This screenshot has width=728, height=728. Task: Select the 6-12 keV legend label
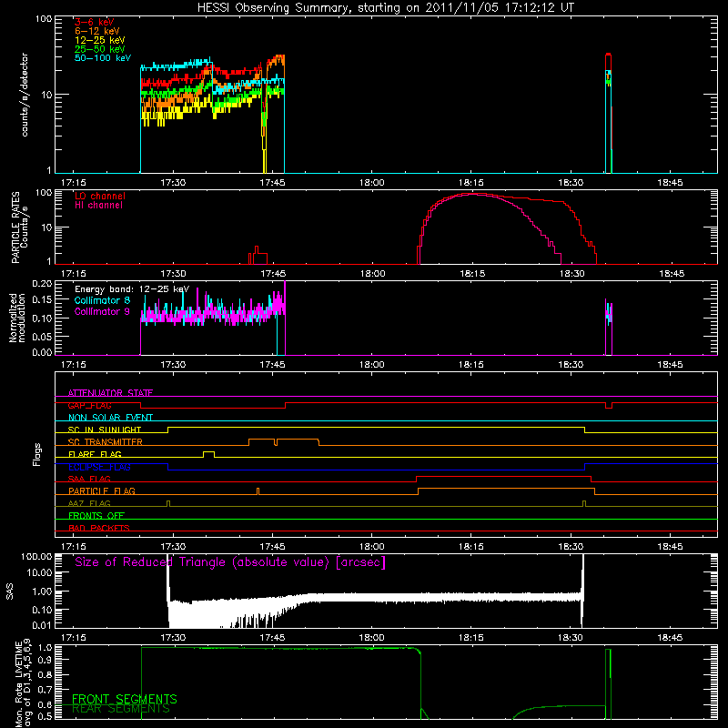[97, 31]
